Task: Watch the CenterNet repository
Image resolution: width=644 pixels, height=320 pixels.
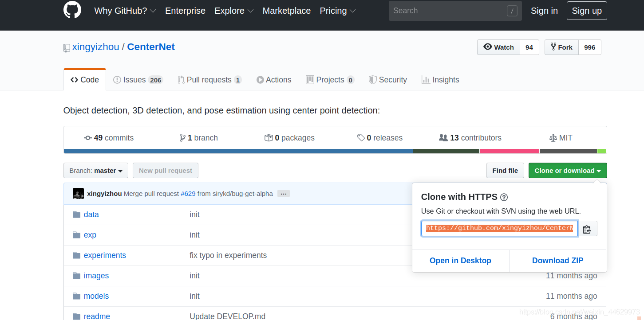Action: click(x=498, y=47)
